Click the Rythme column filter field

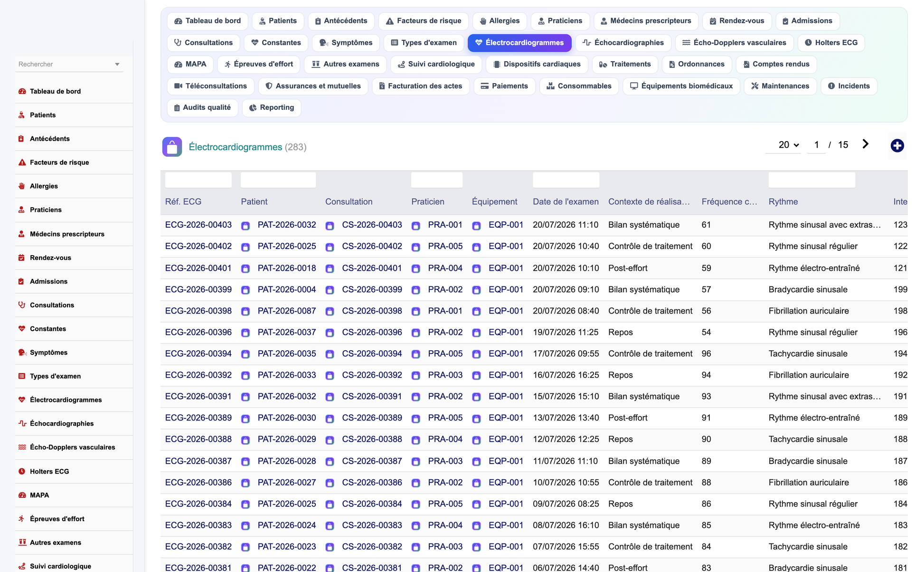coord(811,180)
